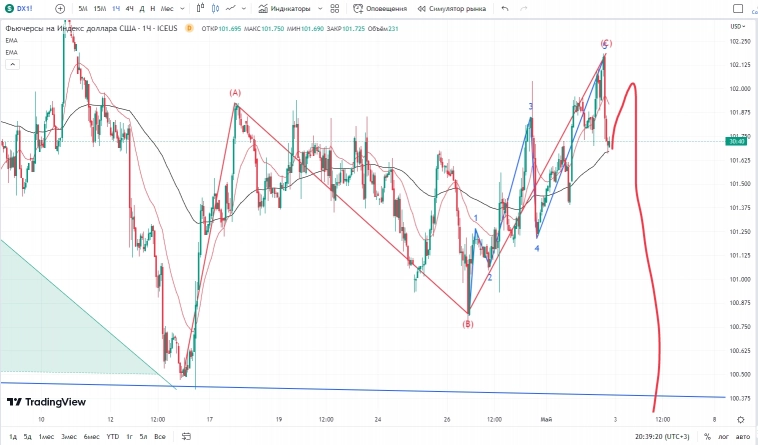Set range to 1д
Screen dimensions: 758x445
click(x=13, y=437)
